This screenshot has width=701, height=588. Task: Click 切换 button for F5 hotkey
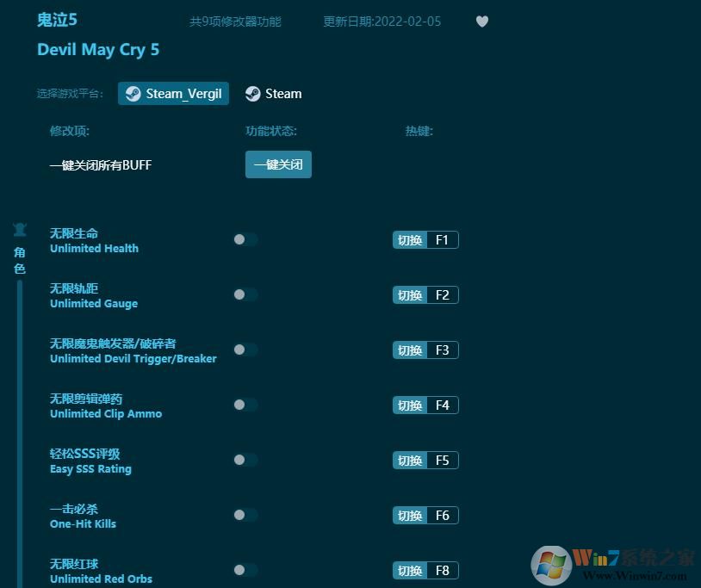410,461
